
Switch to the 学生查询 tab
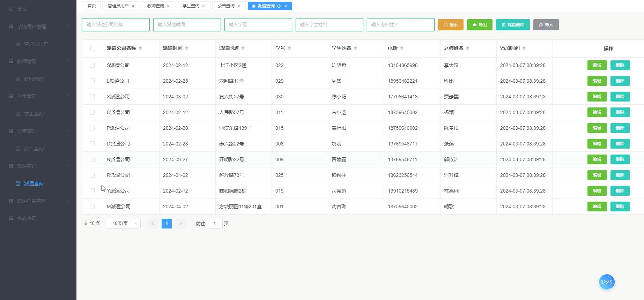pyautogui.click(x=191, y=6)
